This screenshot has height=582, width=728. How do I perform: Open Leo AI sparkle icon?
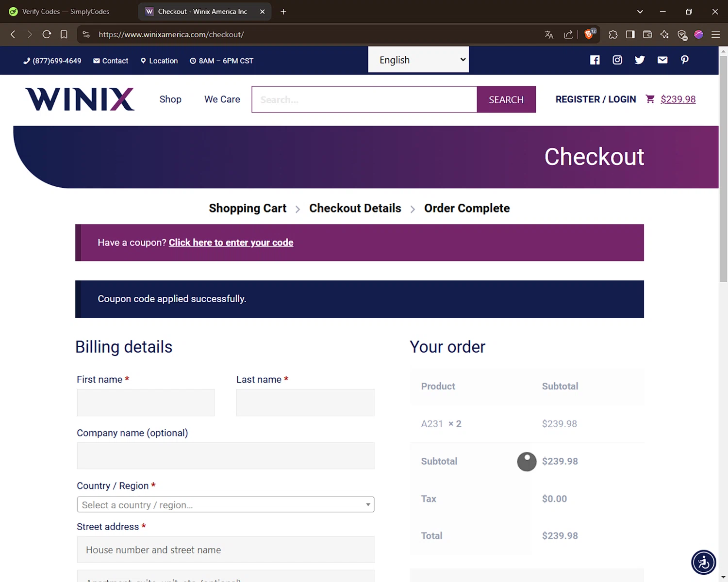[664, 34]
